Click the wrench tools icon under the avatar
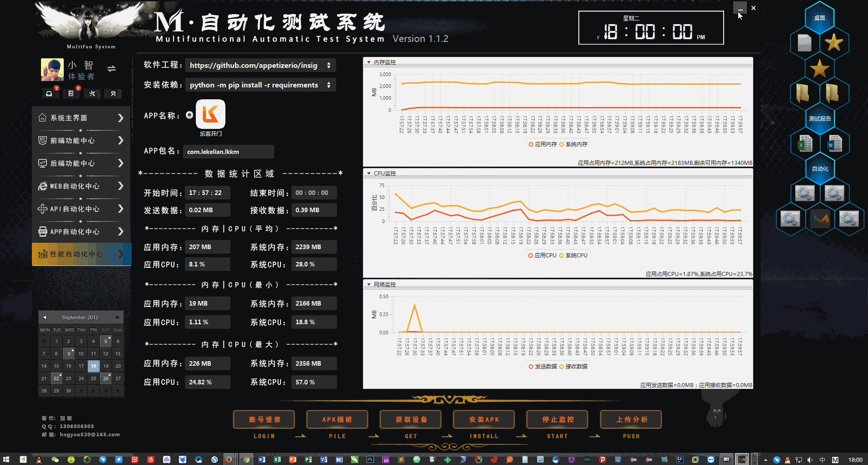 92,93
